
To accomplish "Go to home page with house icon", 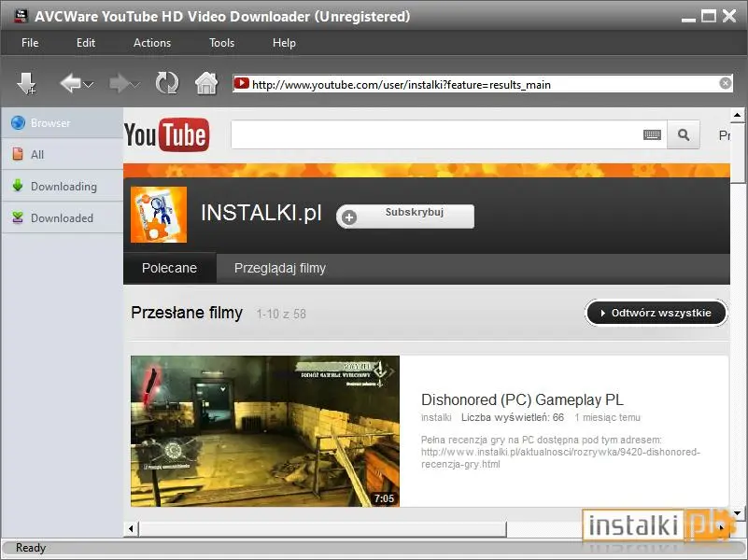I will click(x=206, y=83).
